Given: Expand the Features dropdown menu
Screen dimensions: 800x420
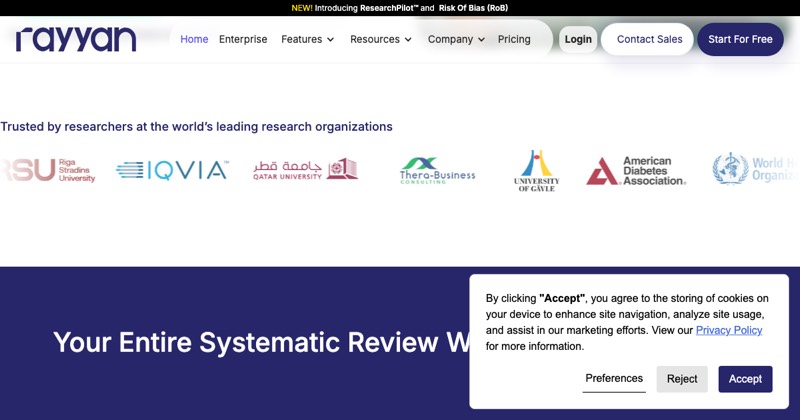Looking at the screenshot, I should click(x=307, y=39).
